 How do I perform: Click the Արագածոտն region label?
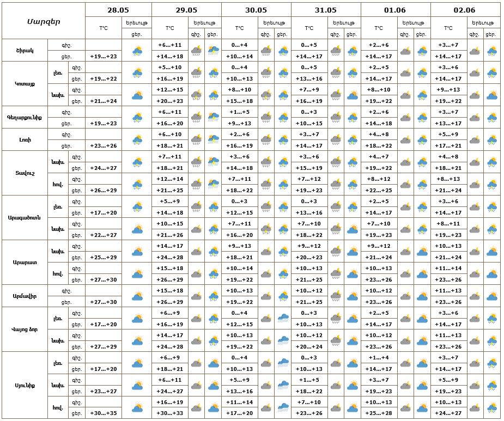25,217
